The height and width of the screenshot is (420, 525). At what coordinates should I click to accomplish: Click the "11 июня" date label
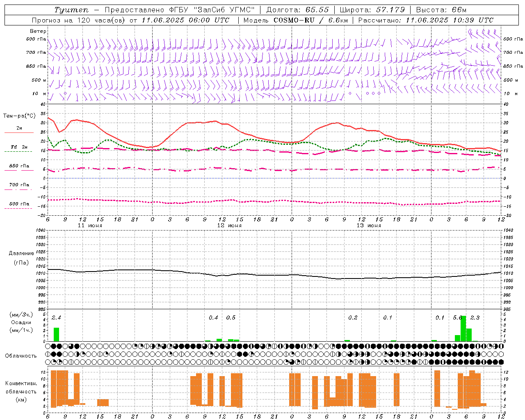point(90,225)
